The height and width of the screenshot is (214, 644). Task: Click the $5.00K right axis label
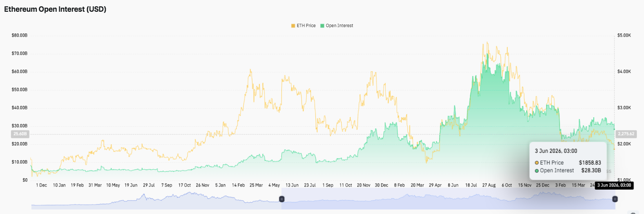point(624,35)
